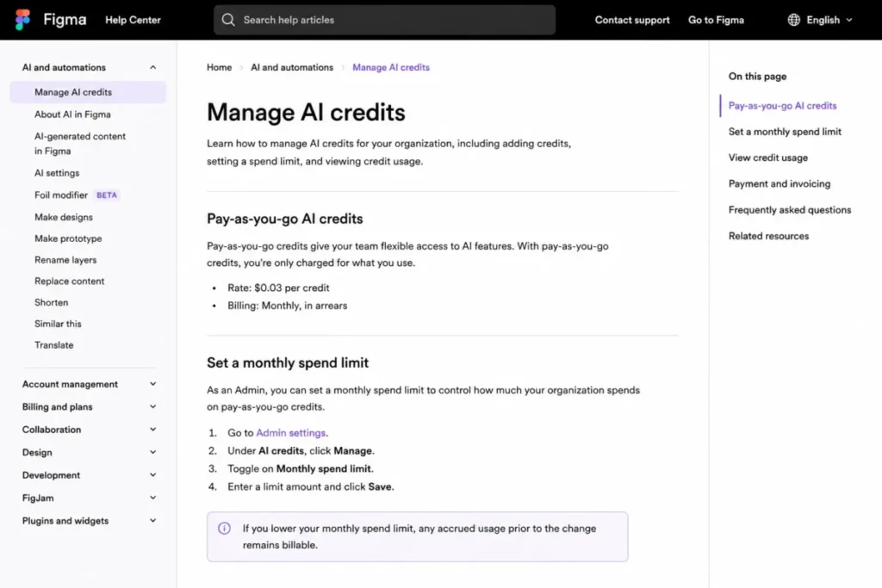Click the Rate: $0.03 per credit text

pyautogui.click(x=278, y=288)
